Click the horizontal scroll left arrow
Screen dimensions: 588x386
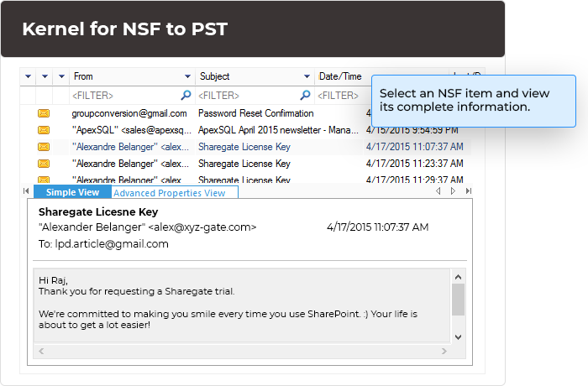41,351
